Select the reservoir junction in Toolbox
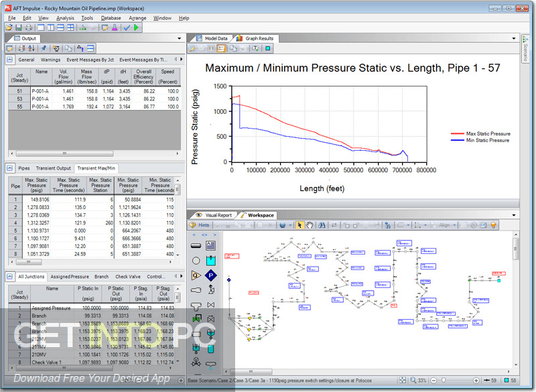Screen dimensions: 536x392 [211, 261]
